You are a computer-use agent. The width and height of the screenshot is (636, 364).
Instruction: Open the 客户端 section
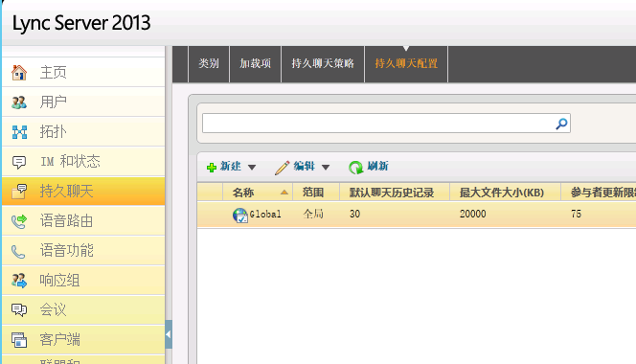click(83, 340)
